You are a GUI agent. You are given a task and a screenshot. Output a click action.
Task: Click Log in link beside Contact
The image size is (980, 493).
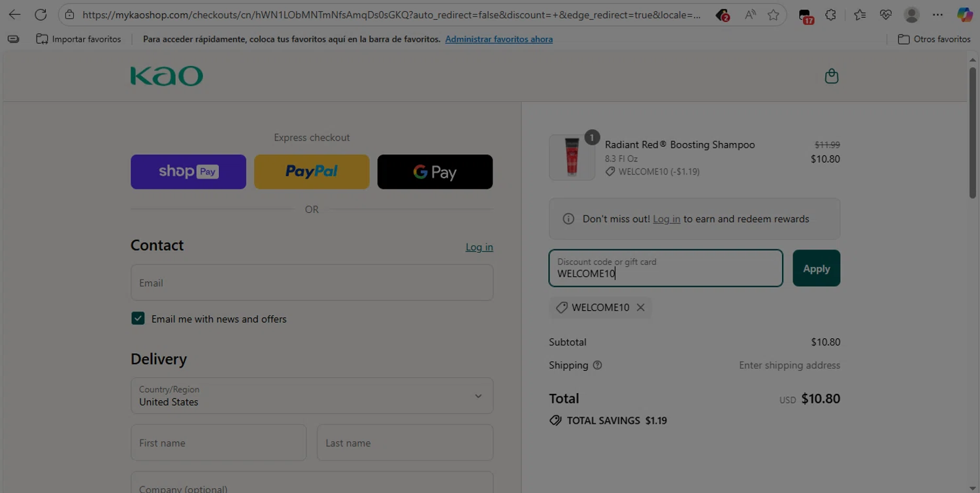click(480, 247)
